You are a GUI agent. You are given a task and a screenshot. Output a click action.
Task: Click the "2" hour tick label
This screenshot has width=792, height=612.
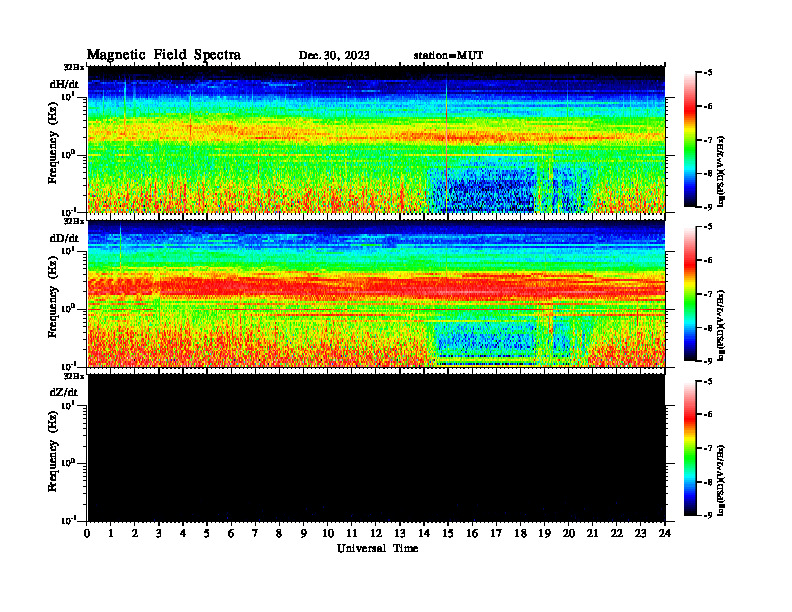[x=135, y=533]
